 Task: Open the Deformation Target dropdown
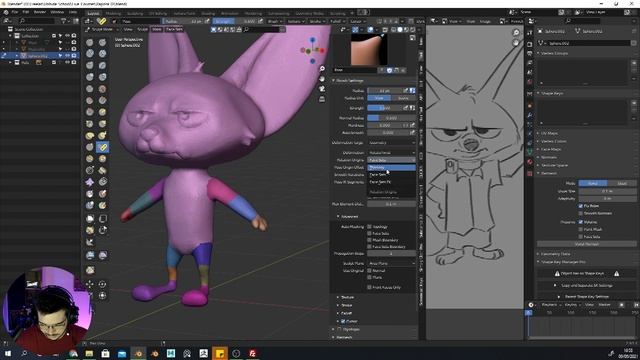point(391,143)
